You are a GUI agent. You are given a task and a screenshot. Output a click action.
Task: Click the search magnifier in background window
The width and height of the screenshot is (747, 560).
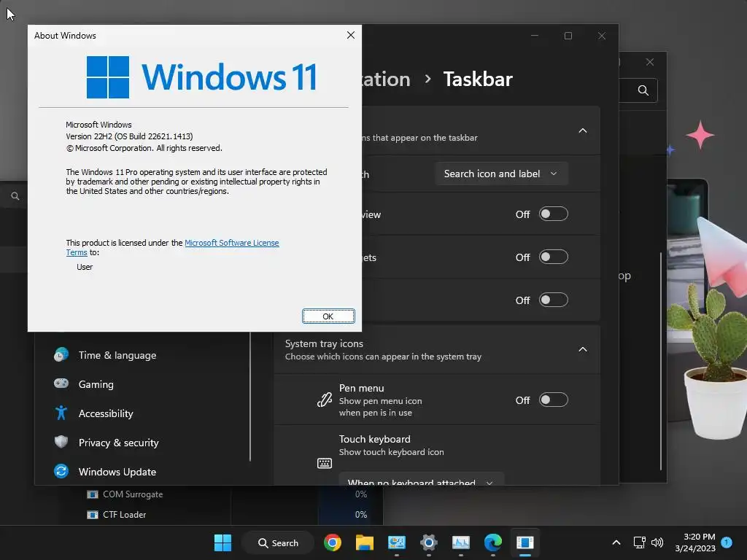click(x=643, y=90)
